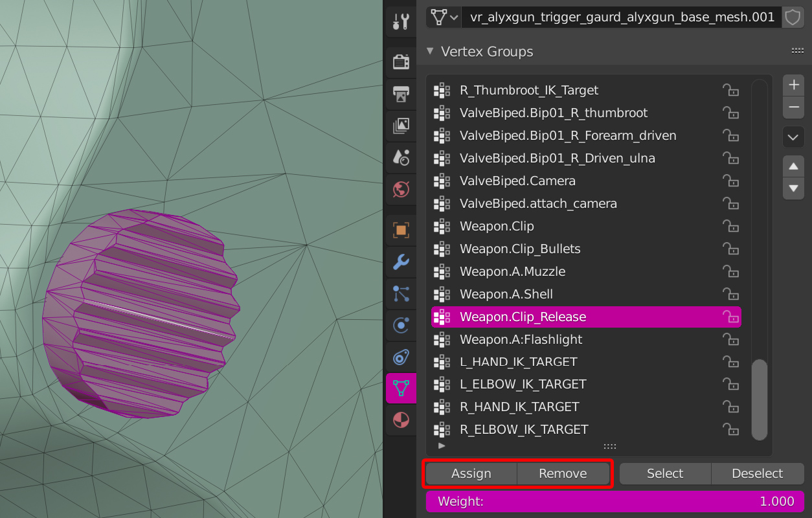Screen dimensions: 812x518
Task: Toggle lock on R_ELBOW_IK_TARGET group
Action: [x=730, y=429]
